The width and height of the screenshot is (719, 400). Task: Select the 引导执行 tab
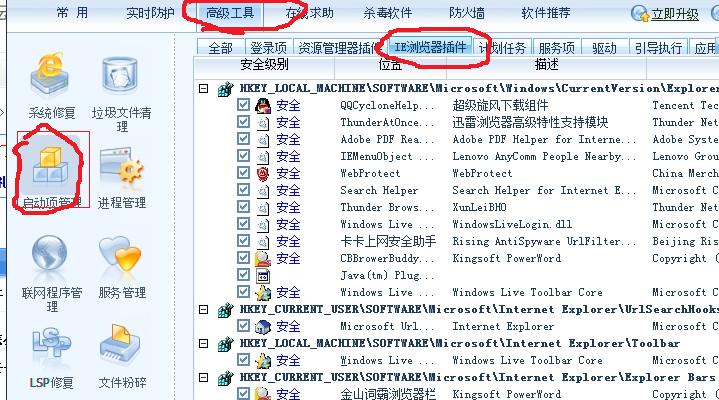658,48
